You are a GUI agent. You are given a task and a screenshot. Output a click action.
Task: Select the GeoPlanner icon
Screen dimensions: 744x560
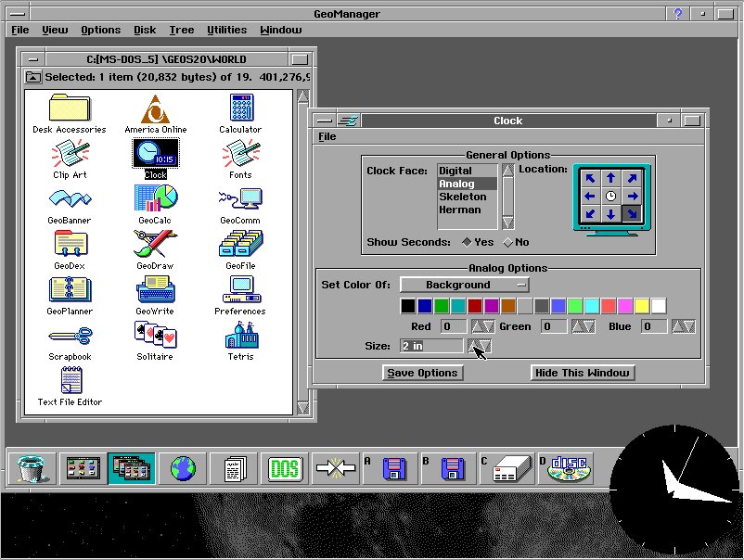pyautogui.click(x=70, y=296)
